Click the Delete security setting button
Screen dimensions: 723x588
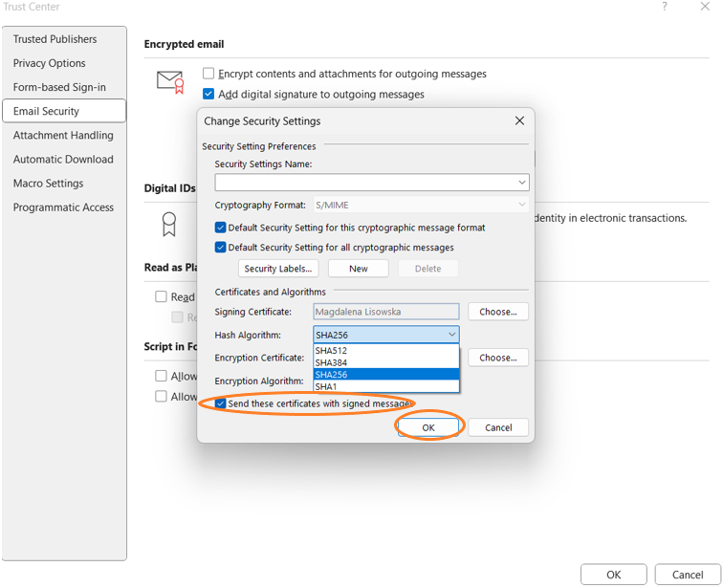pyautogui.click(x=427, y=269)
